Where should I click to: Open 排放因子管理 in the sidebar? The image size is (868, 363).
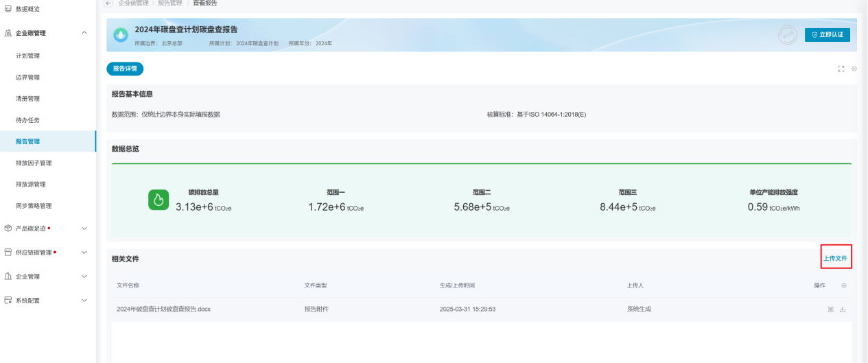click(x=34, y=163)
